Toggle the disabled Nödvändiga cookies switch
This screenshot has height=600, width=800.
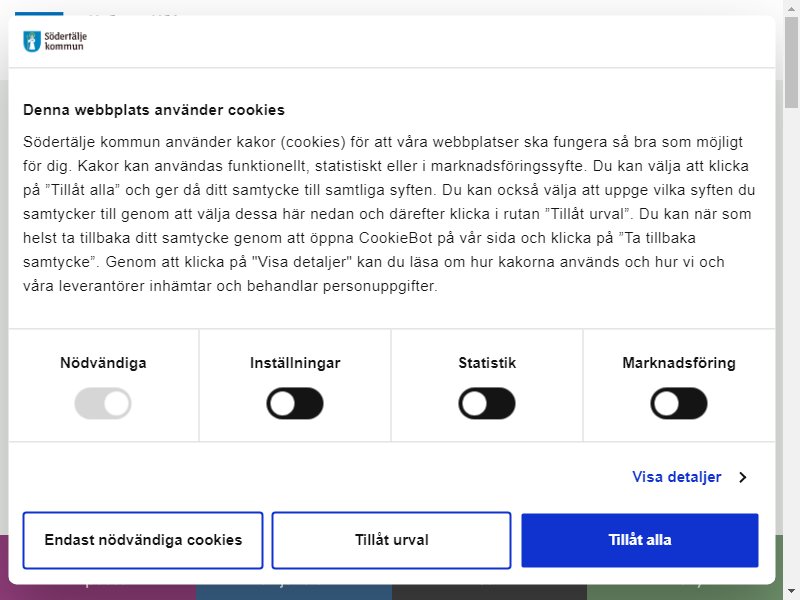[103, 404]
